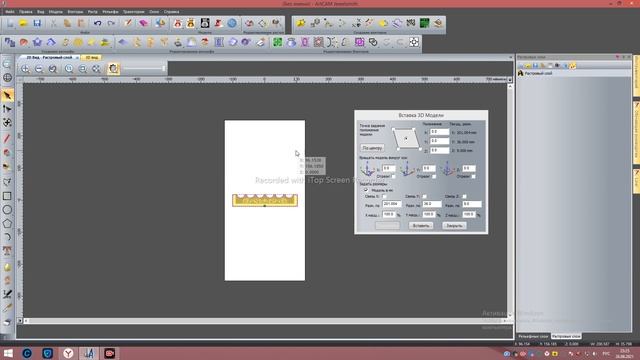Screen dimensions: 640x360
Task: Open the red screen recorder taskbar icon
Action: click(x=109, y=353)
